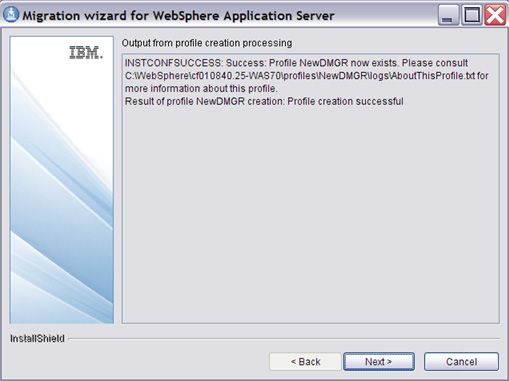The width and height of the screenshot is (509, 381).
Task: Click 'Profile creation successful' result line
Action: 264,101
